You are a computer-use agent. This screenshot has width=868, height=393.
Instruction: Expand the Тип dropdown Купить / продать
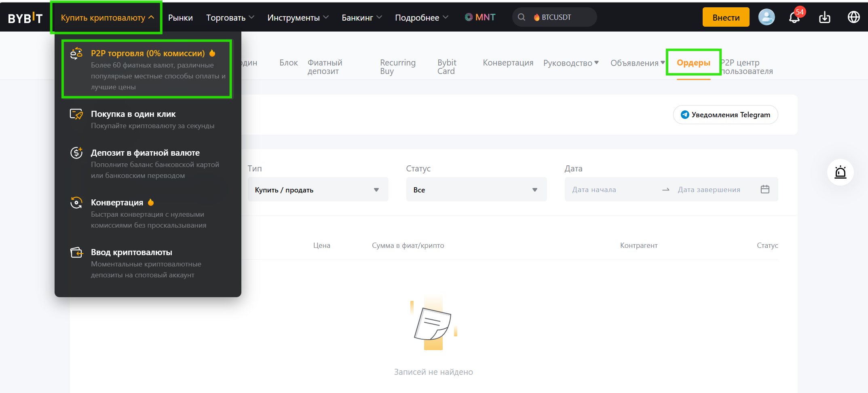317,190
